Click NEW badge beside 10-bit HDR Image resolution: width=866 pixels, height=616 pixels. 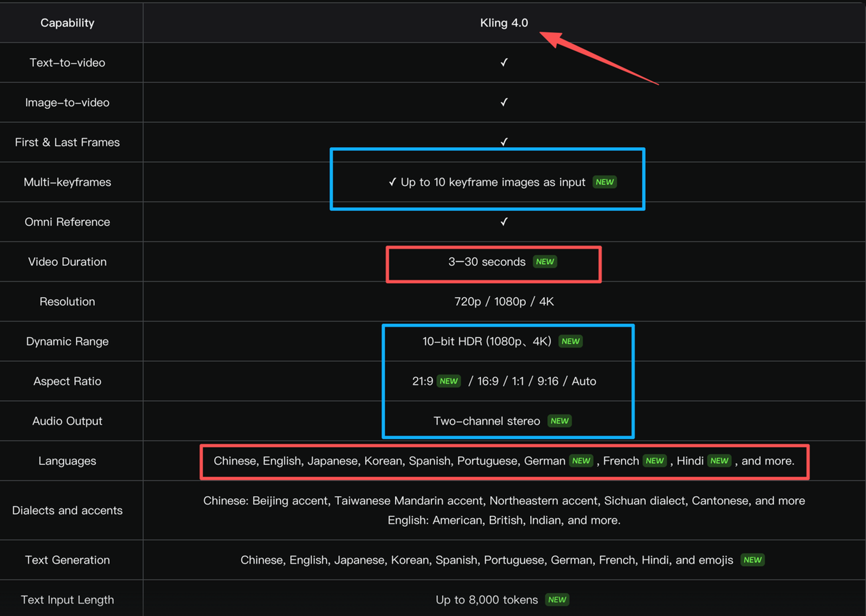click(x=570, y=342)
